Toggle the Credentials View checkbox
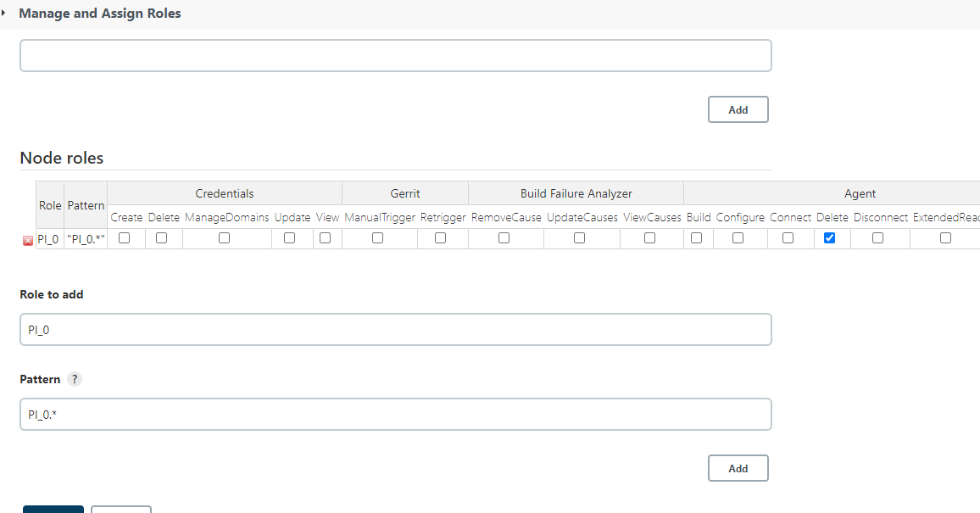This screenshot has width=980, height=513. point(326,238)
